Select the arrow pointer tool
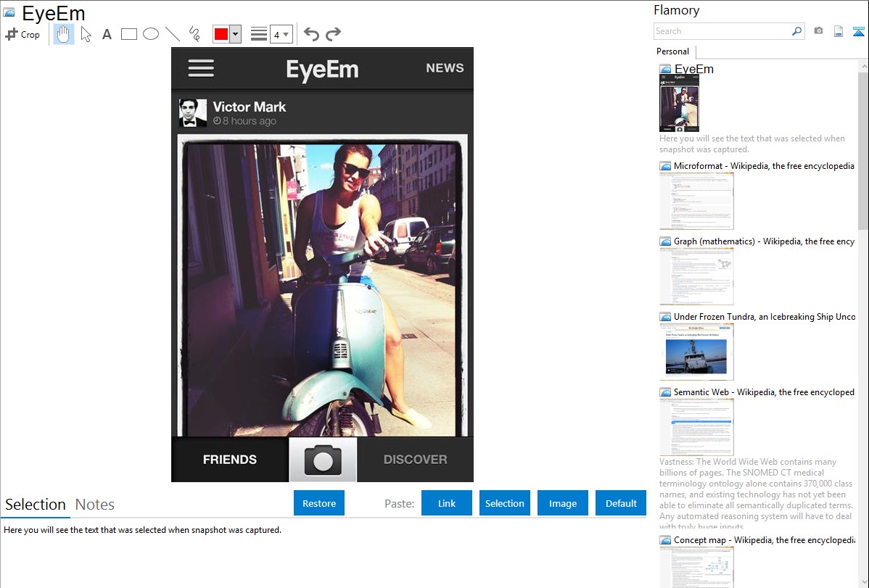Viewport: 869px width, 588px height. 86,34
